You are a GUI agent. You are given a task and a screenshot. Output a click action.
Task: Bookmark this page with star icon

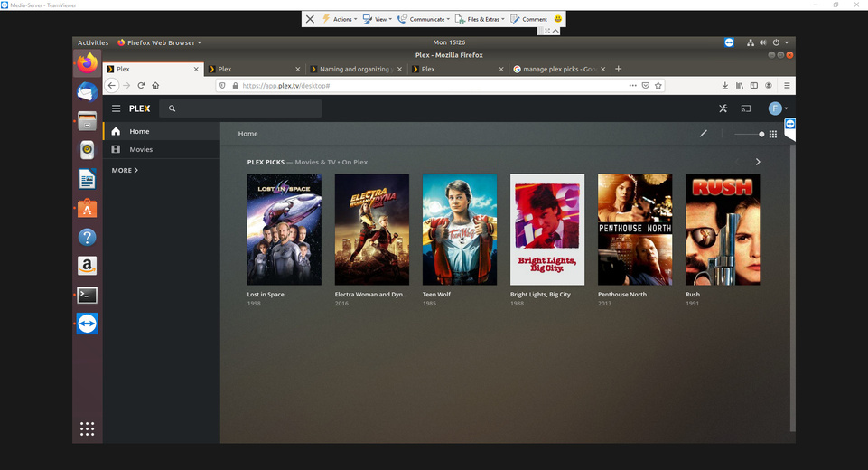click(658, 85)
